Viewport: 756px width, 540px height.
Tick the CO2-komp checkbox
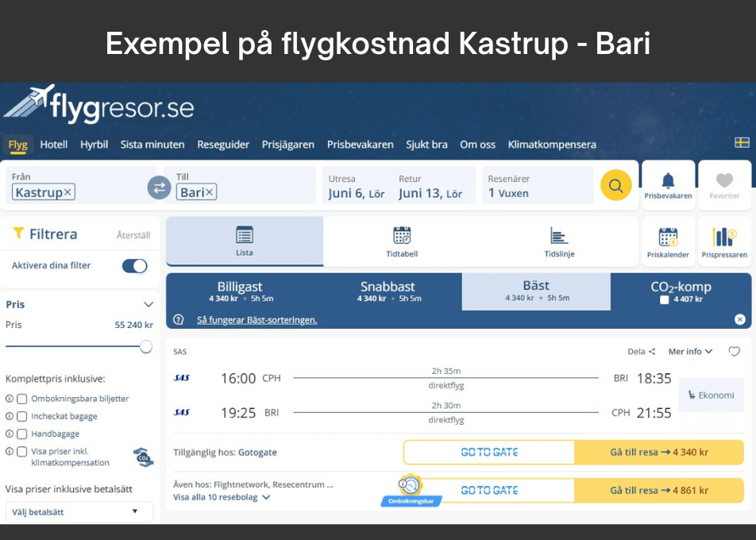pos(665,300)
